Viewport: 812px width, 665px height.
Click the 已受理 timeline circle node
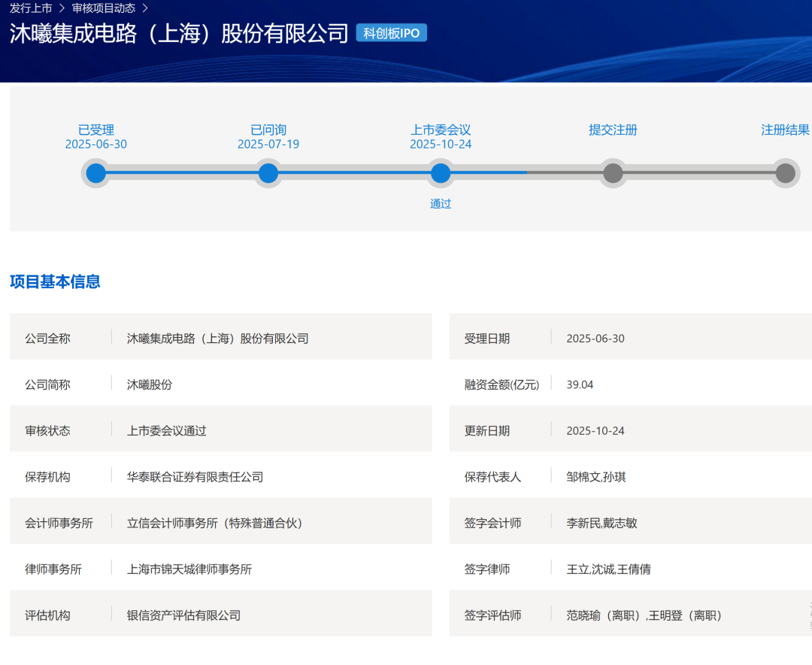point(95,174)
